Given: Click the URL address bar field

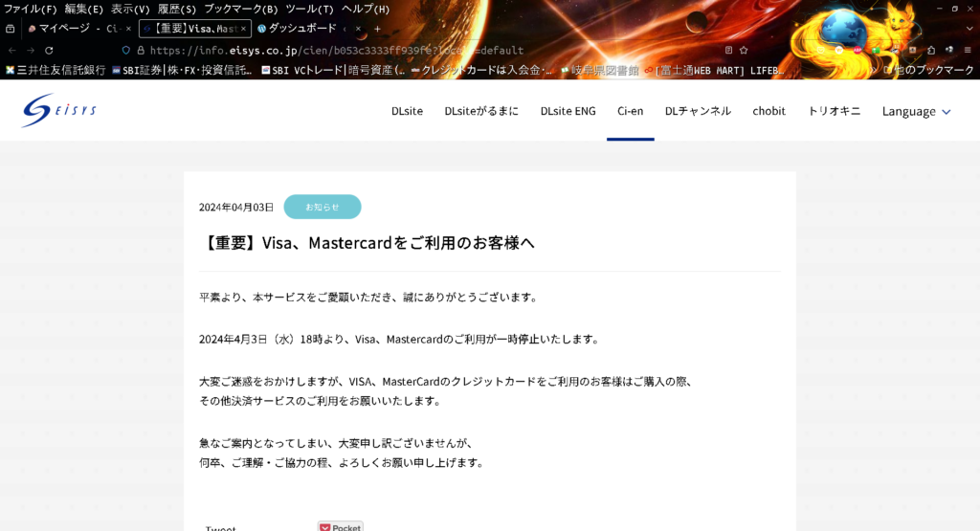Looking at the screenshot, I should click(383, 50).
